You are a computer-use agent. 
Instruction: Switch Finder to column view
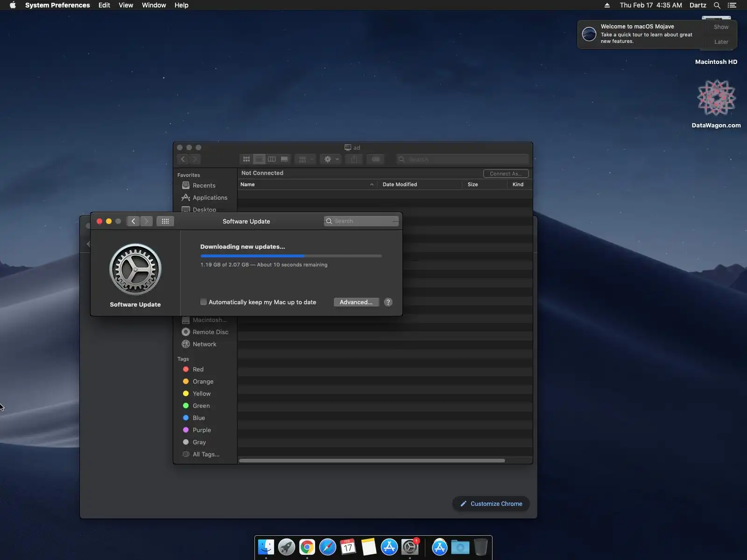point(272,159)
